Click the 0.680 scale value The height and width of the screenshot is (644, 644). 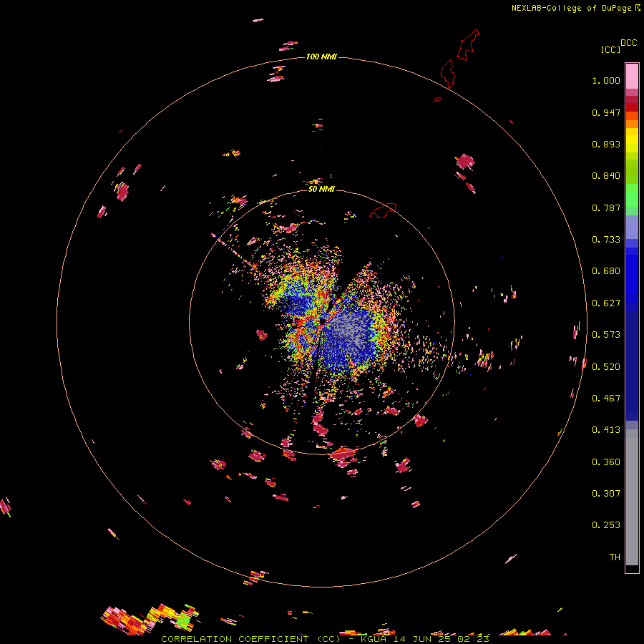click(x=606, y=271)
